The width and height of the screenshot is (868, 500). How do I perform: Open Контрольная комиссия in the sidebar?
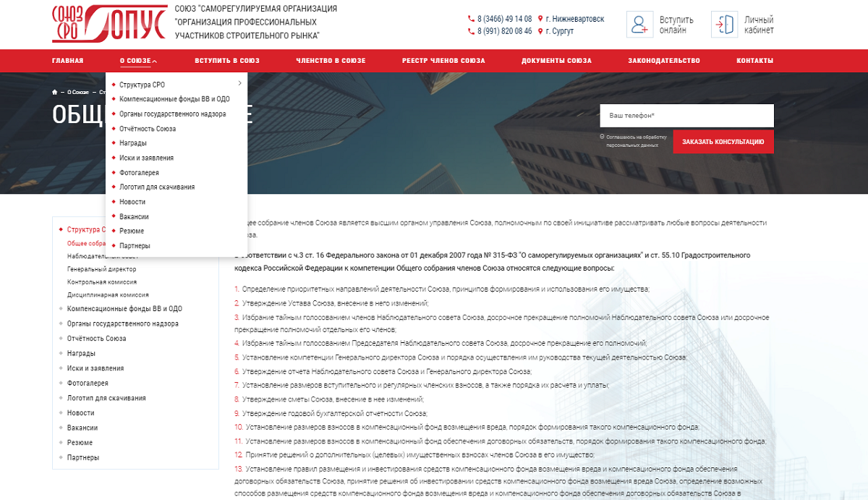(102, 282)
